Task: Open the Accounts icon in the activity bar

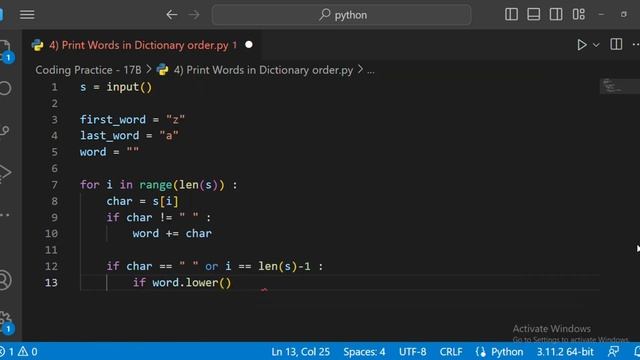Action: pyautogui.click(x=5, y=280)
